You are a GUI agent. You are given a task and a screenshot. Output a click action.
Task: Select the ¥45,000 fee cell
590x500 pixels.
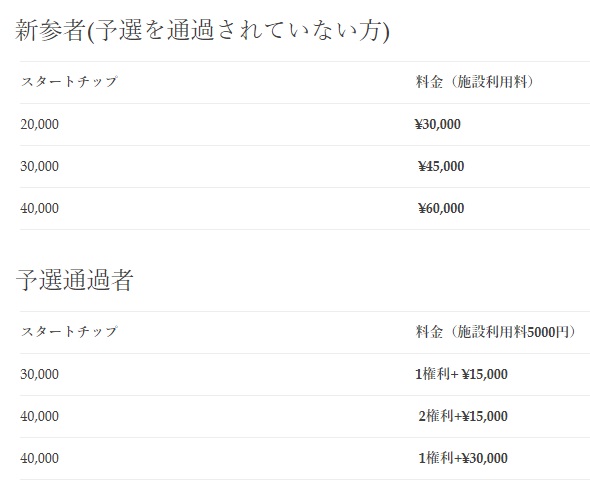click(x=441, y=166)
